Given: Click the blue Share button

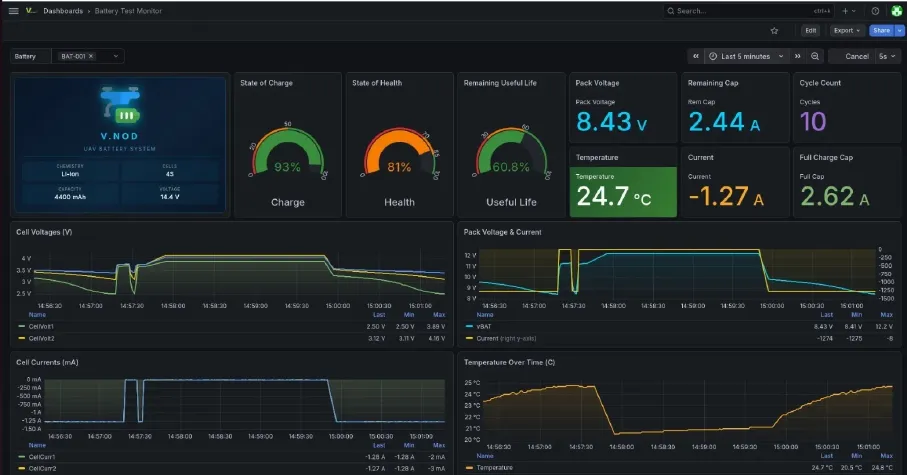Looking at the screenshot, I should (x=882, y=31).
